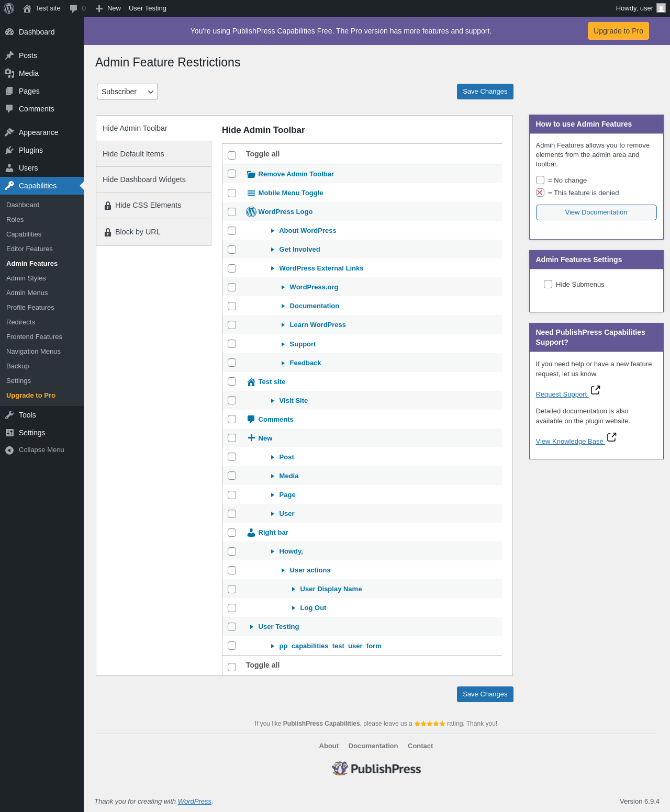Viewport: 670px width, 812px height.
Task: Switch to the Hide Dashboard Widgets tab
Action: point(154,179)
